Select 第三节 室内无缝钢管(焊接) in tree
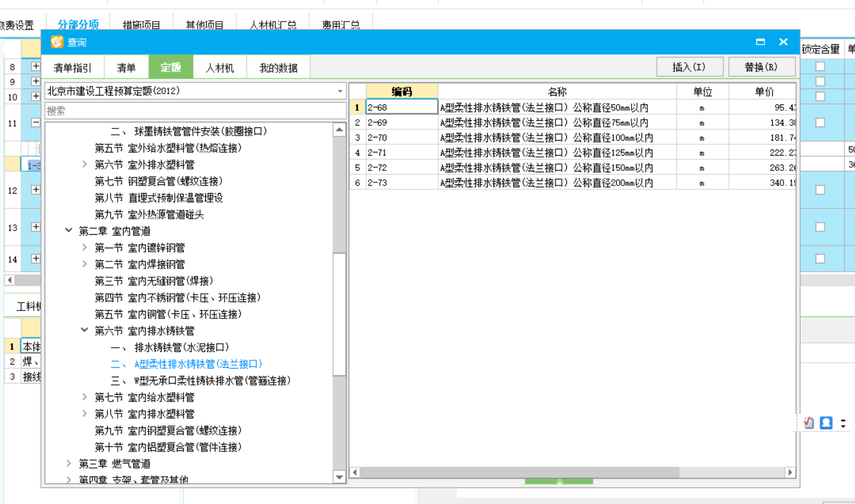The image size is (855, 504). click(154, 281)
